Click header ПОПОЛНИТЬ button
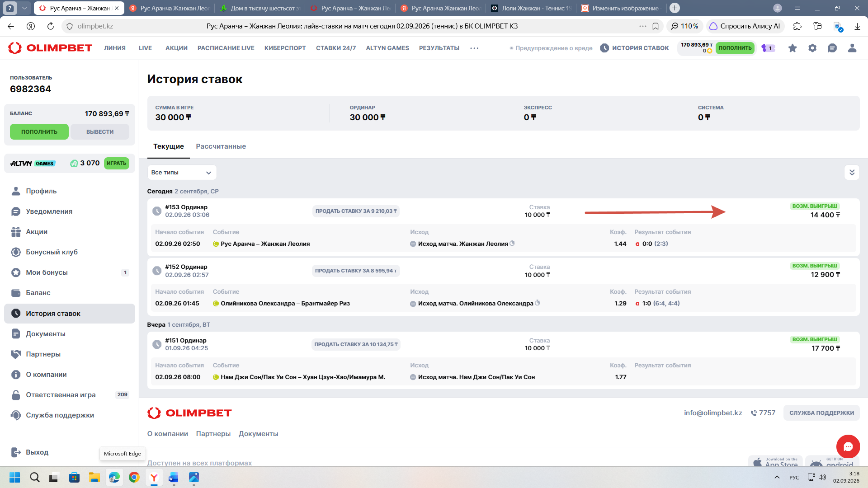 (x=735, y=48)
